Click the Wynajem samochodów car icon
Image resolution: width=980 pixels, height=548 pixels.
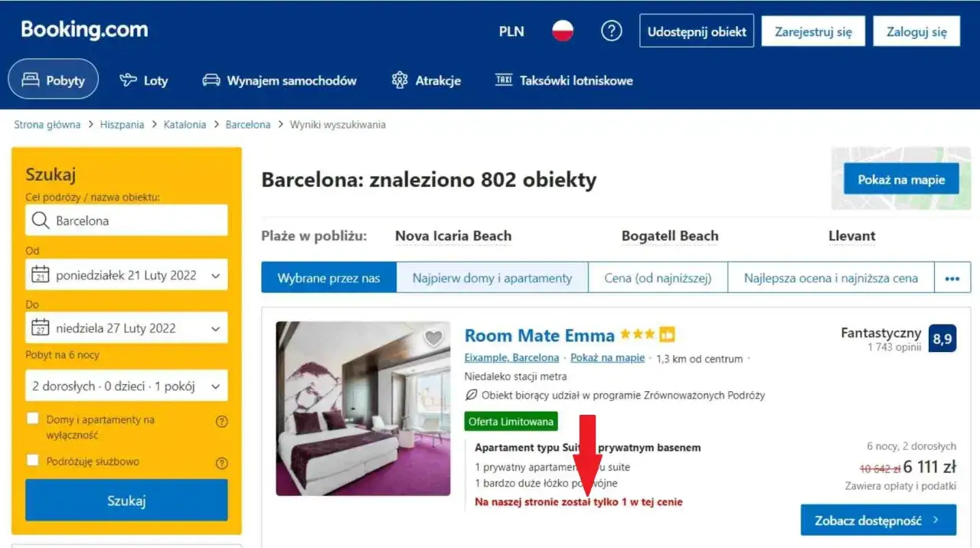click(x=210, y=80)
